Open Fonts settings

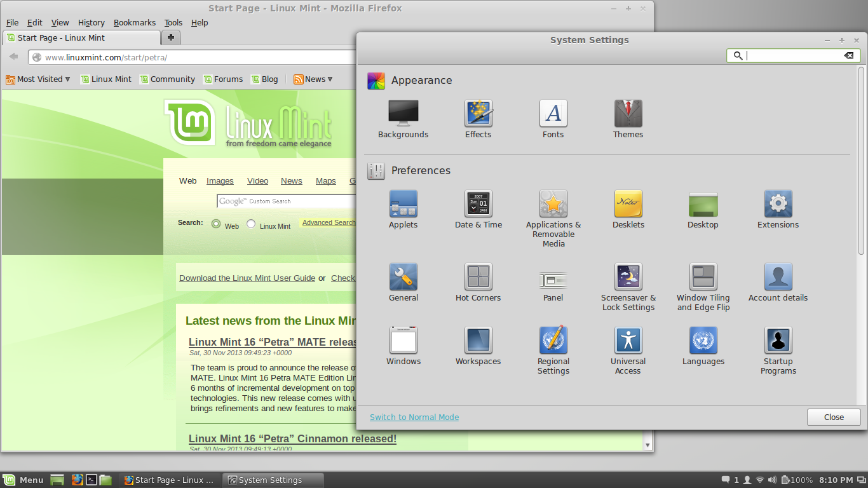click(x=553, y=119)
